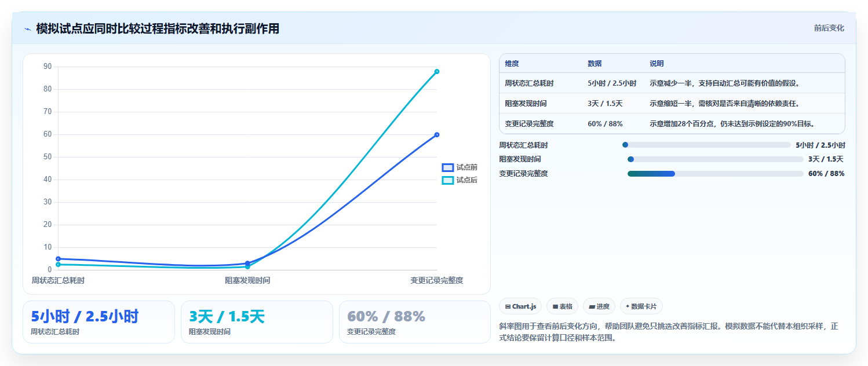868x366 pixels.
Task: Select the 进度 tag chip
Action: click(599, 306)
